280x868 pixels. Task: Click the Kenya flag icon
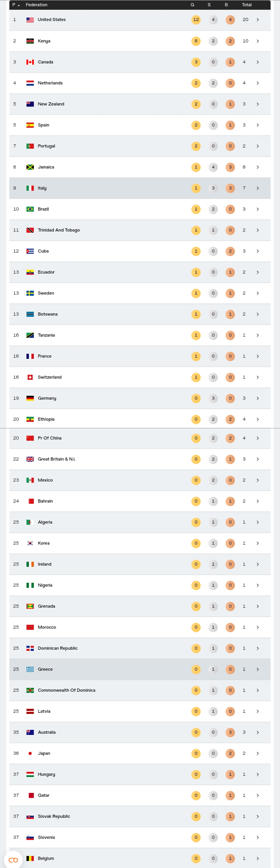click(30, 41)
